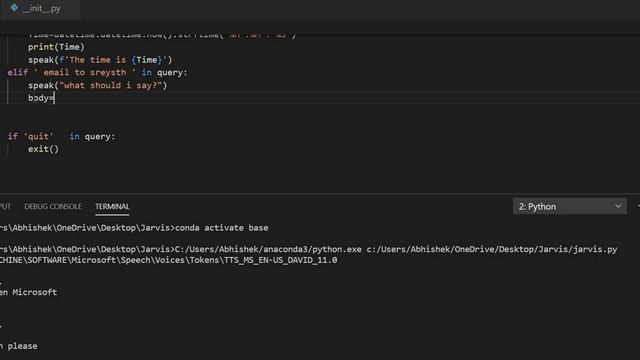Switch to the DEBUG CONSOLE panel tab
This screenshot has width=640, height=360.
tap(53, 207)
